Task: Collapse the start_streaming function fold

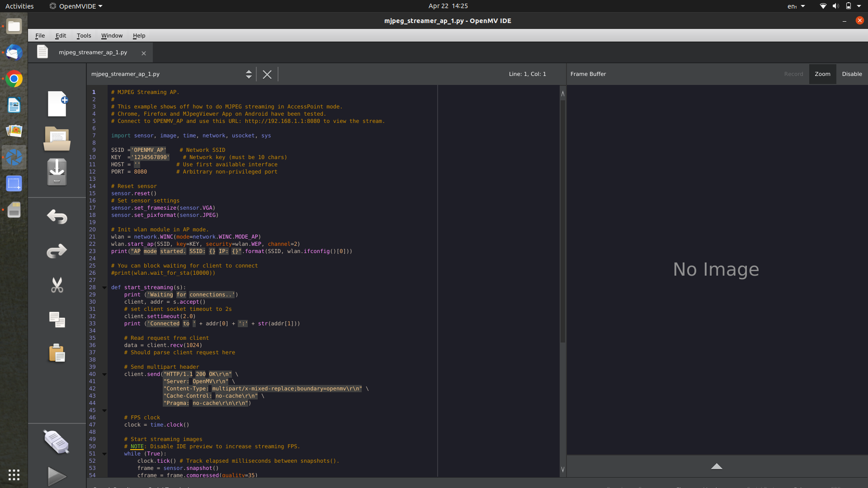Action: [x=104, y=287]
